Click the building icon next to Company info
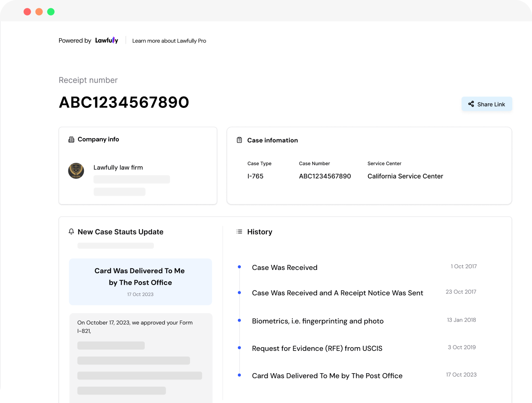This screenshot has width=532, height=403. (x=70, y=139)
